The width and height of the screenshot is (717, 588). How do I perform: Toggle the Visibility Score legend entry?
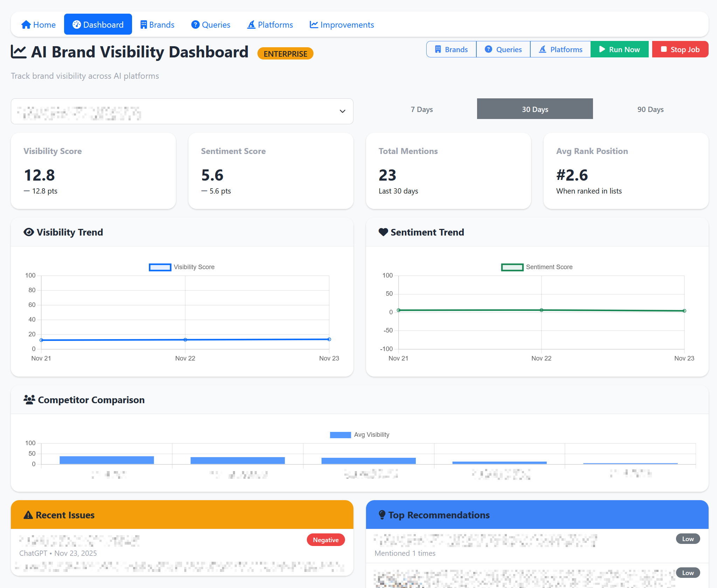tap(182, 267)
